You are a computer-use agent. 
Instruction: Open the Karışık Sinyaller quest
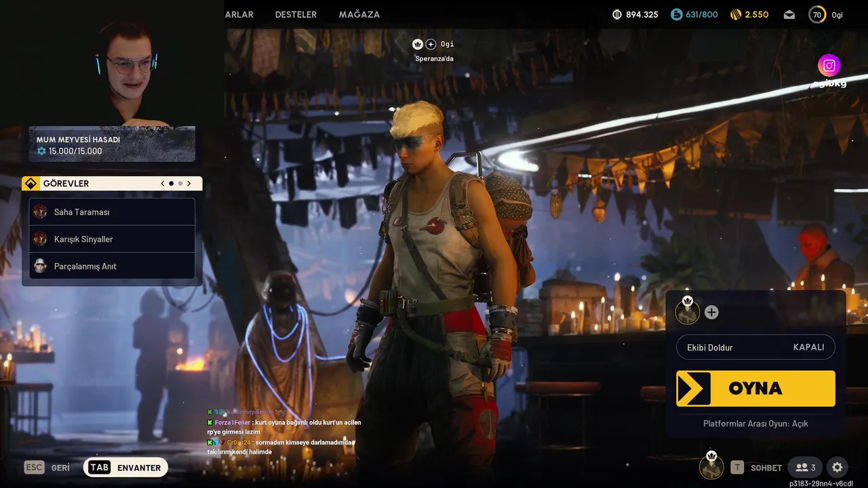[112, 239]
